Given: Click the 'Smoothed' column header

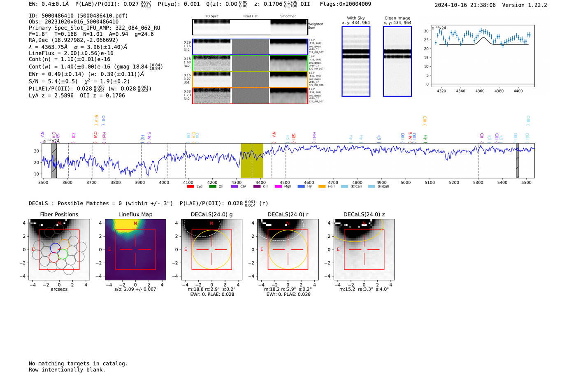Looking at the screenshot, I should pos(288,16).
